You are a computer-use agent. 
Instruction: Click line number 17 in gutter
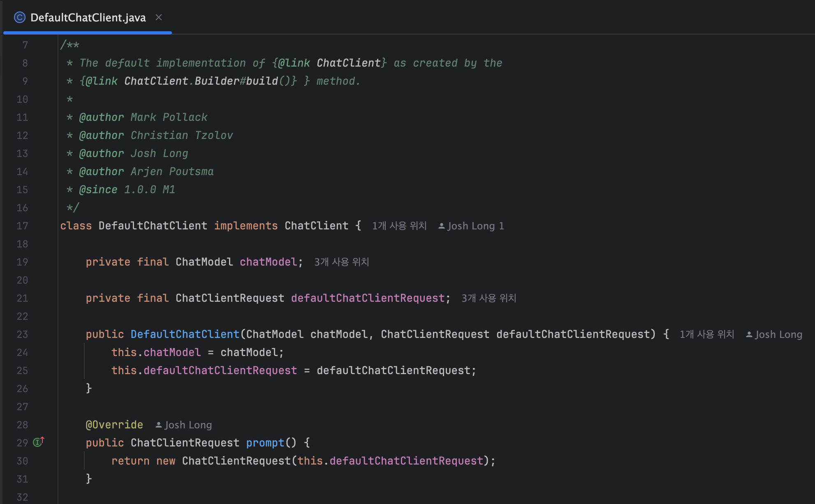(22, 226)
